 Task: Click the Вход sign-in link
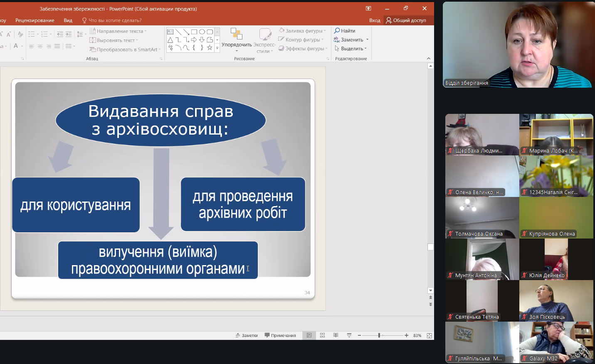pos(374,20)
